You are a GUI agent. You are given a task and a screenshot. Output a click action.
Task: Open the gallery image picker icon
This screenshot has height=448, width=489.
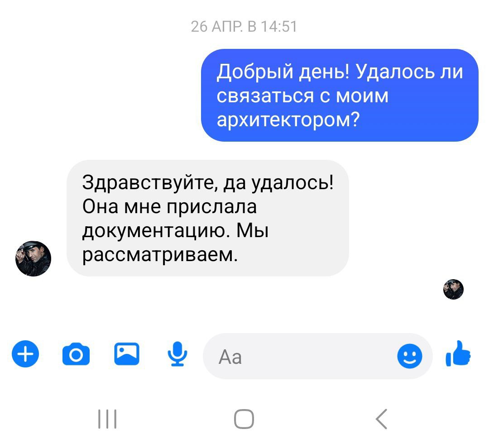click(x=127, y=354)
